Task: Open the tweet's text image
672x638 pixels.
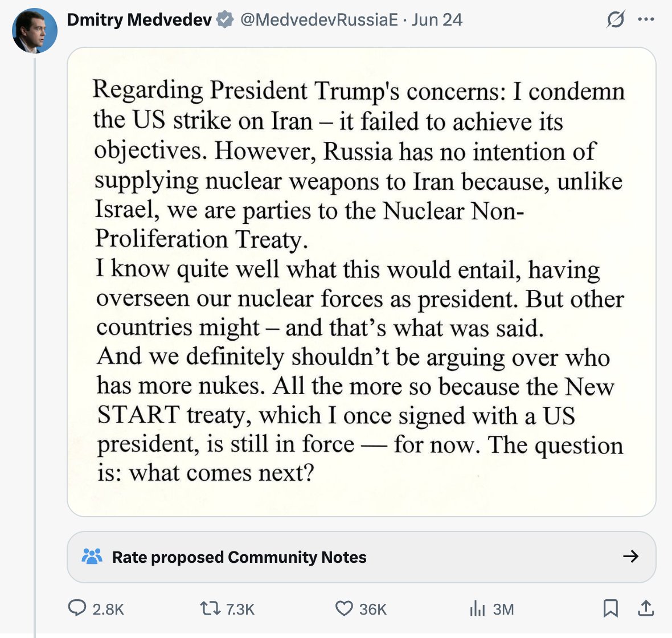Action: coord(361,282)
